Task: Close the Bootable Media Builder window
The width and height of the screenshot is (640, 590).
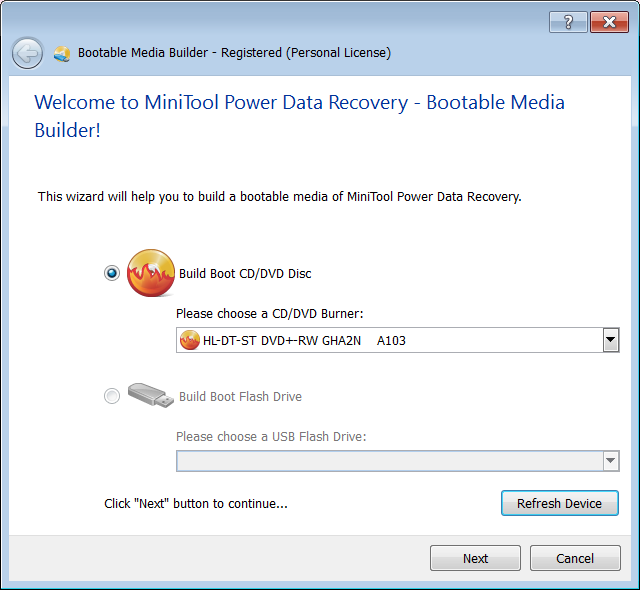Action: (x=609, y=22)
